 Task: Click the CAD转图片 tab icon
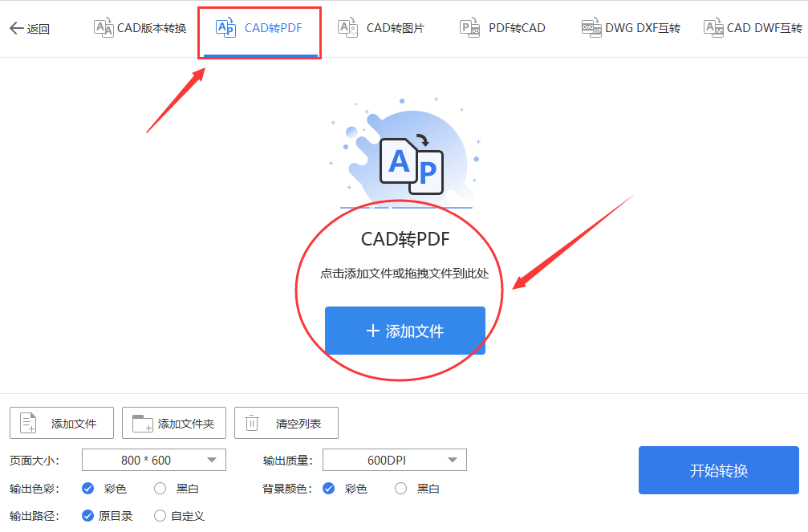[x=347, y=27]
